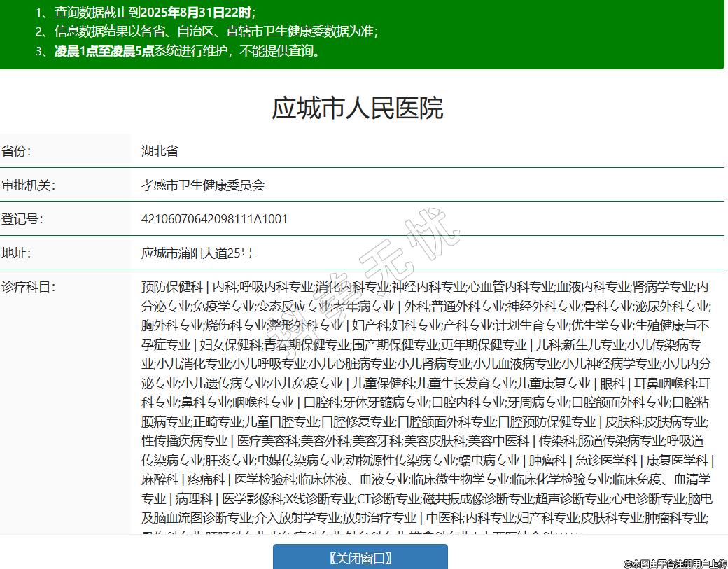
Task: Click the hospital title 应城市人民医院
Action: tap(357, 108)
